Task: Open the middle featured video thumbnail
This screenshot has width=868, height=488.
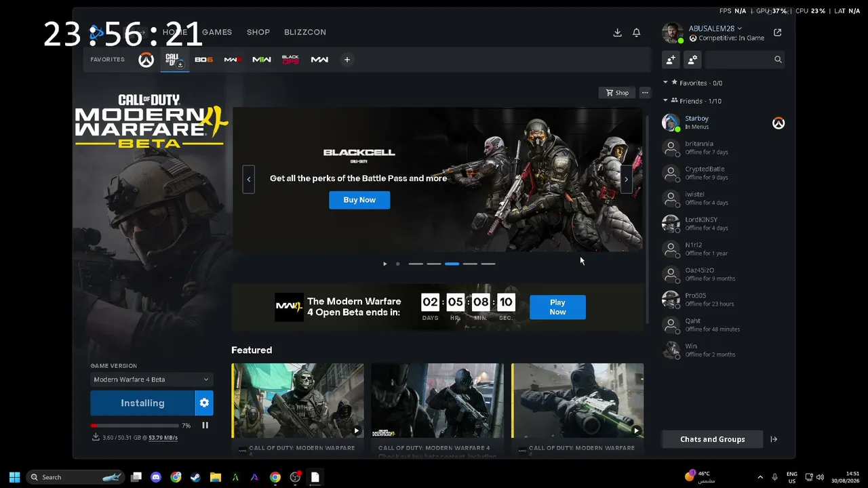Action: (x=437, y=401)
